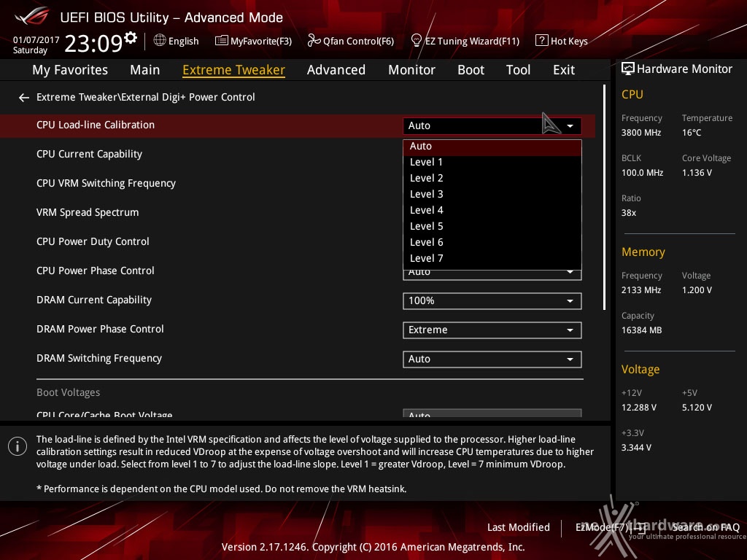
Task: Click the Hardware Monitor screen icon
Action: [x=628, y=69]
